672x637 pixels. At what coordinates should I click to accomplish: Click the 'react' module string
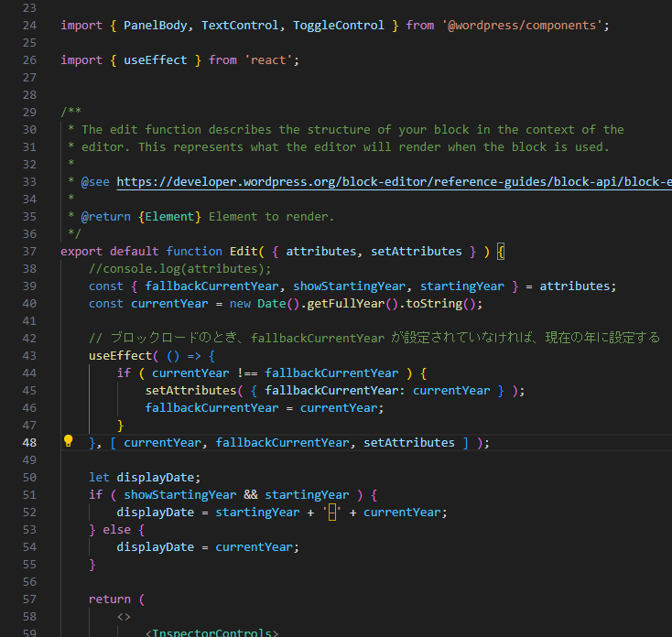point(267,59)
